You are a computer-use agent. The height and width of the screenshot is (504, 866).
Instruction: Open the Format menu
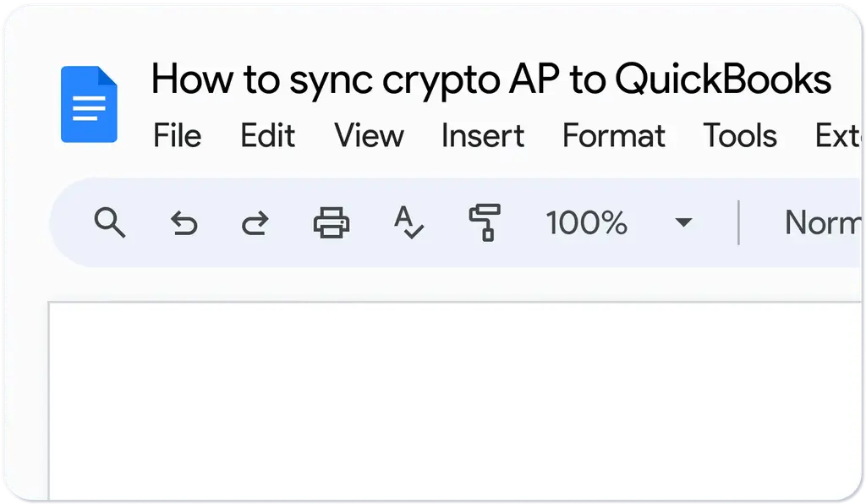pos(614,136)
